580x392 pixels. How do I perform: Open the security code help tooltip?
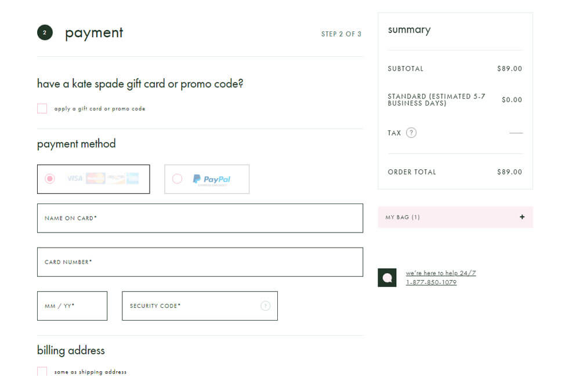(265, 306)
